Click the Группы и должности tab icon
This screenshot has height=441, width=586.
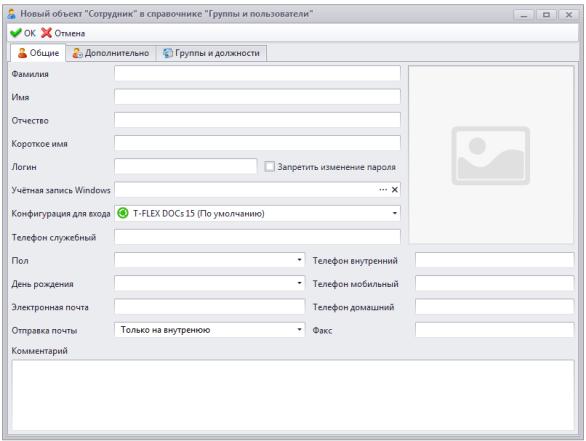point(168,53)
